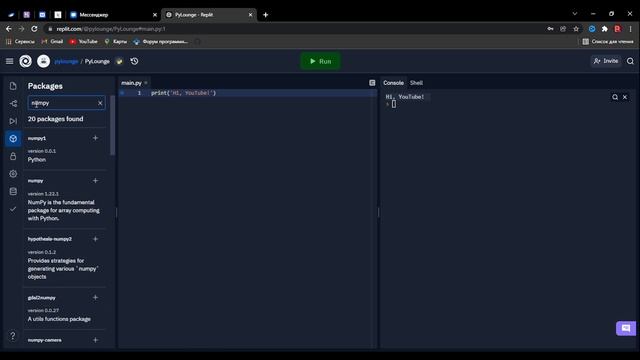Click the Python language badge icon
Viewport: 640px width, 360px height.
(x=119, y=61)
